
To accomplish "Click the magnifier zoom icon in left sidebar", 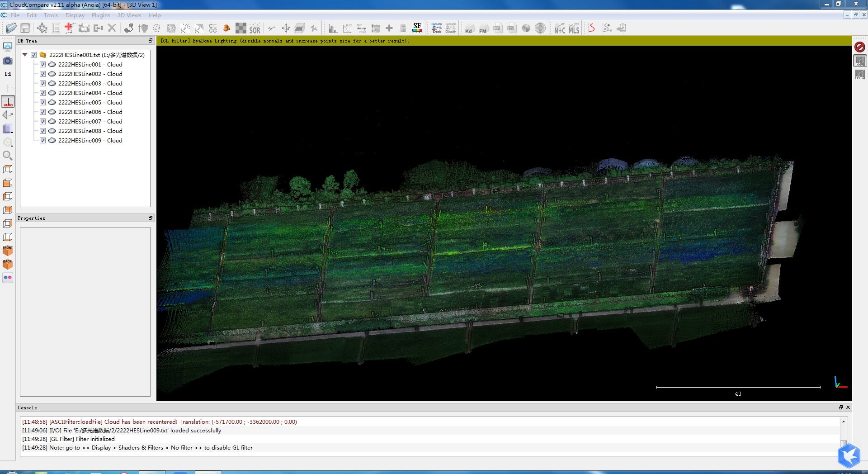I will coord(8,156).
